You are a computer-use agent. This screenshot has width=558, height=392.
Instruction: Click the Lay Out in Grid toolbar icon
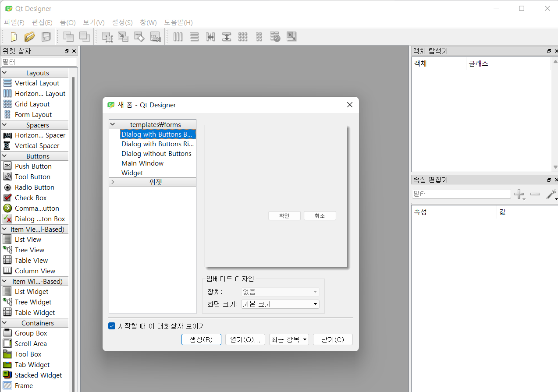[x=243, y=37]
